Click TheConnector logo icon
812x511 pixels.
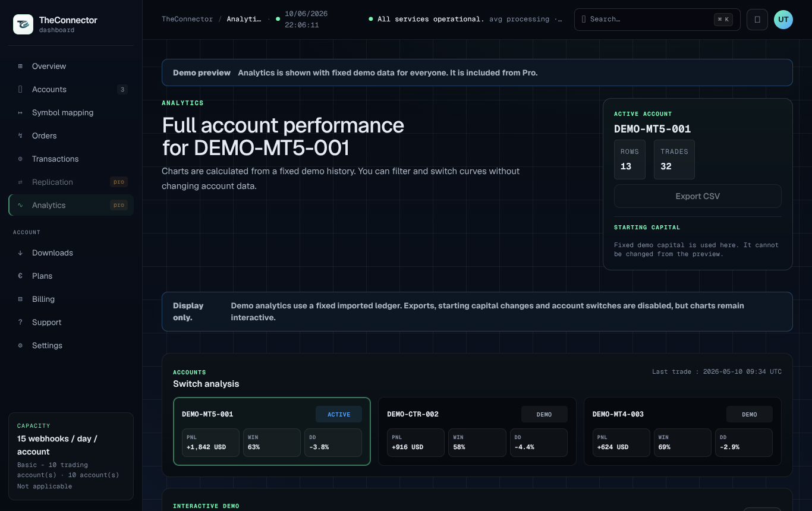pos(23,24)
